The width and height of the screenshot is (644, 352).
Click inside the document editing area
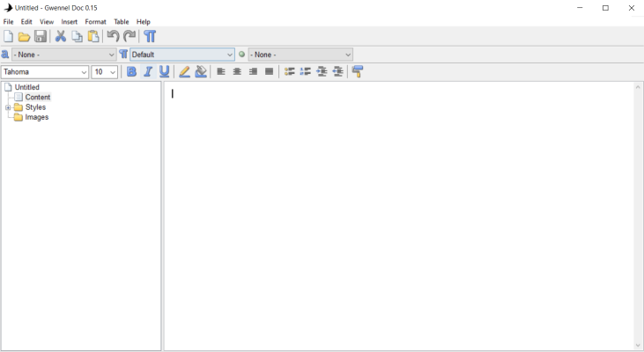click(396, 211)
